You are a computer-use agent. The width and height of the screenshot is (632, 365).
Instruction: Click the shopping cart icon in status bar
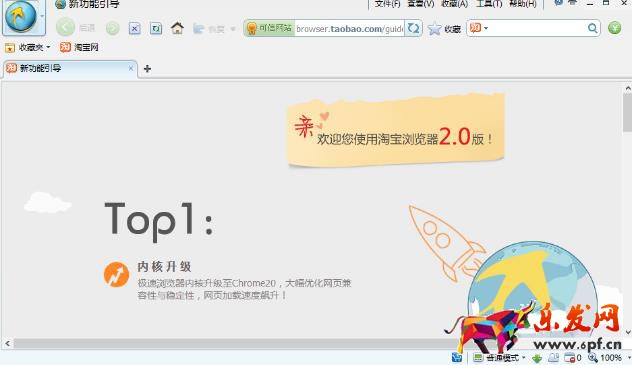point(457,357)
